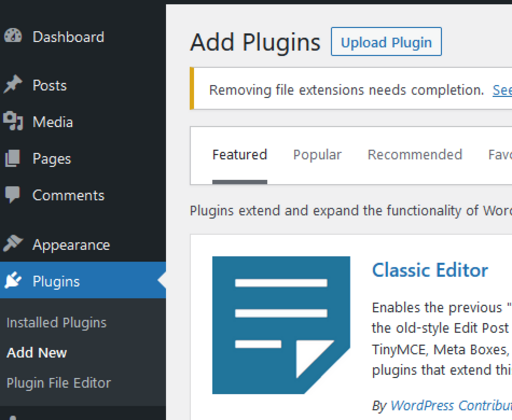Open the Comments menu label
Image resolution: width=512 pixels, height=420 pixels.
click(68, 195)
